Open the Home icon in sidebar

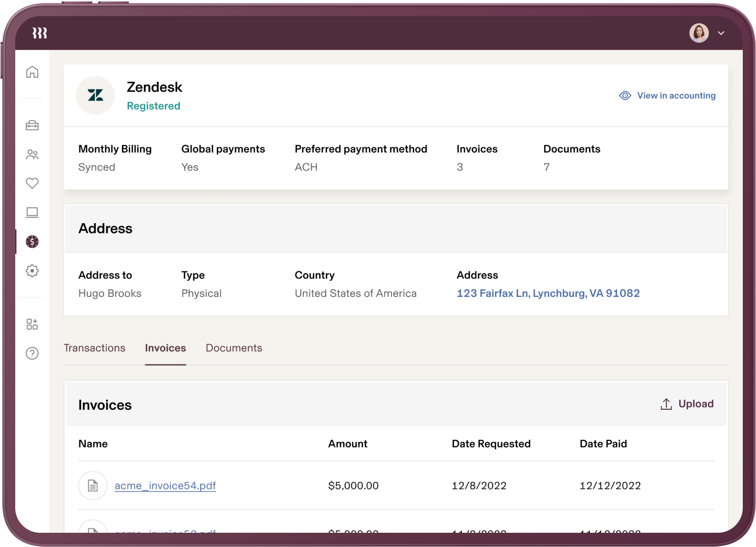(32, 72)
